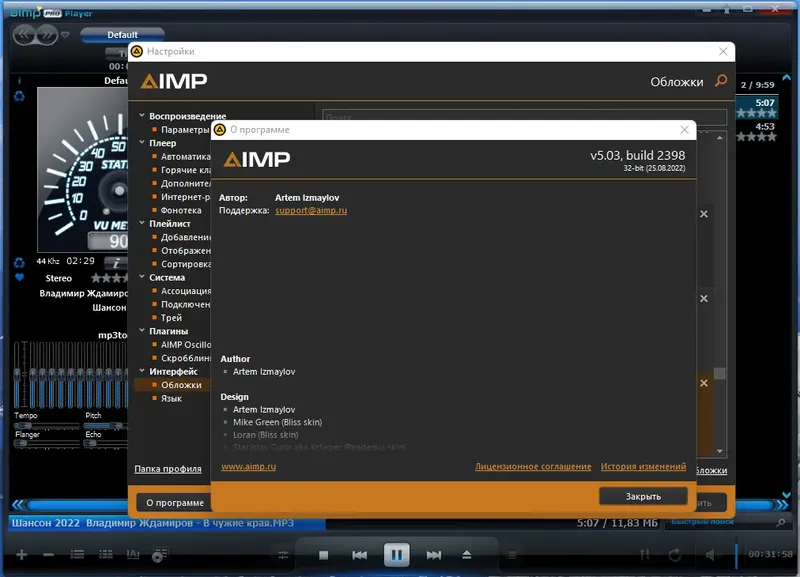Close the About dialog with Закрыть

click(642, 495)
